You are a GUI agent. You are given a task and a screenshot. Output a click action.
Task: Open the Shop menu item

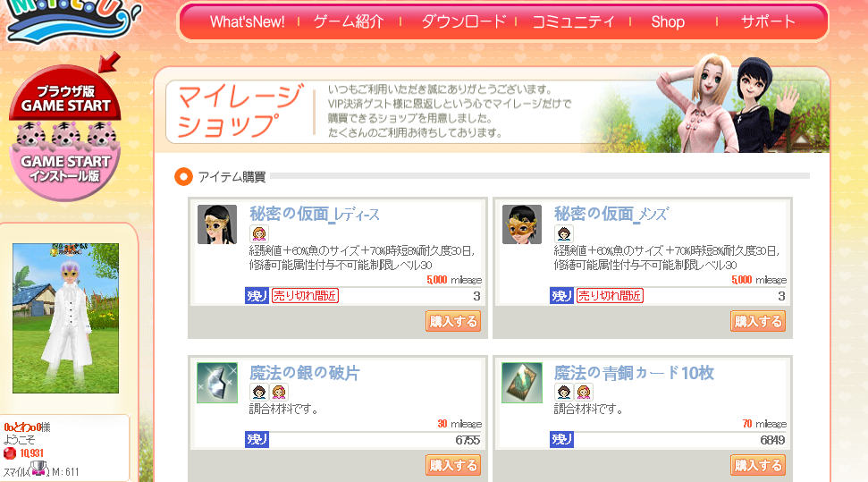[x=668, y=21]
